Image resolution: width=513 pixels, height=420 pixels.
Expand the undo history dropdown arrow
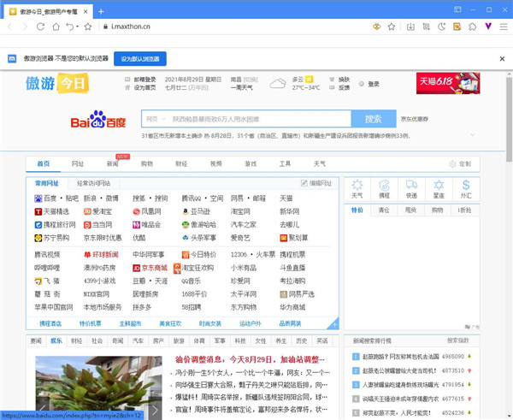click(x=77, y=27)
